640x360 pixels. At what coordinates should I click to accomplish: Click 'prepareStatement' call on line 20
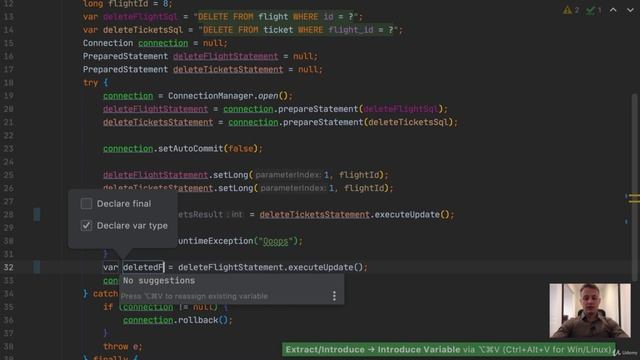318,109
